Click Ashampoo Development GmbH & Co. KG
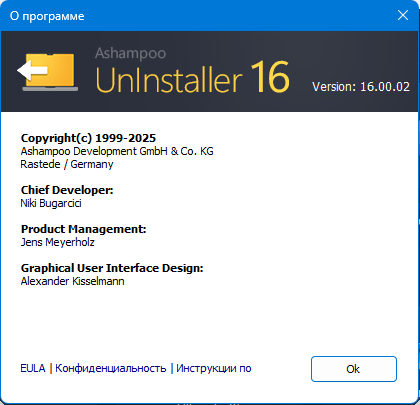Image resolution: width=420 pixels, height=405 pixels. click(117, 151)
